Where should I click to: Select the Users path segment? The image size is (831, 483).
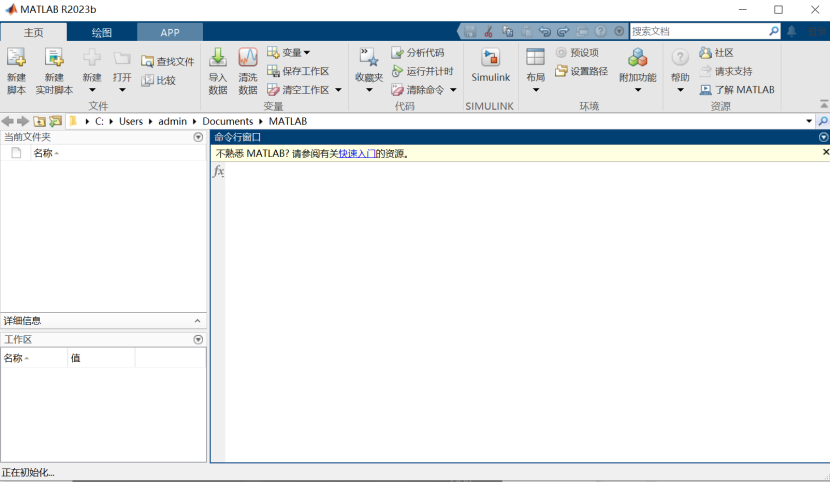coord(131,121)
